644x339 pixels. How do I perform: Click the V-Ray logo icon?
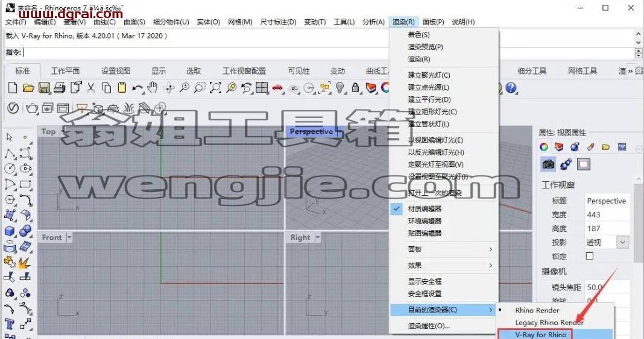[13, 108]
